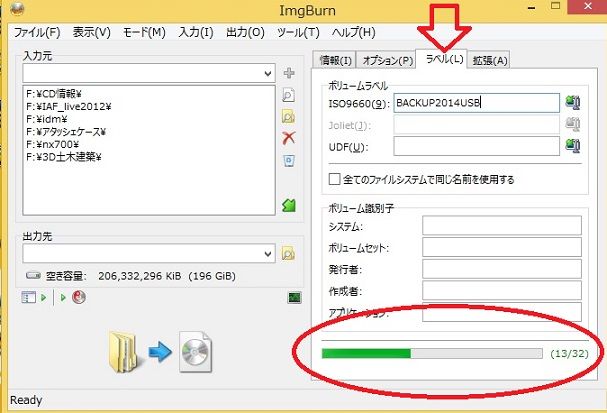This screenshot has width=607, height=413.
Task: Click the ISO9660 label apply icon
Action: [573, 103]
